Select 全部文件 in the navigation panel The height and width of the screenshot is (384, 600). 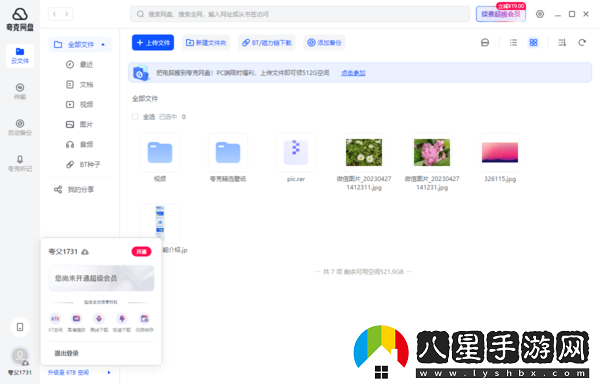click(80, 44)
